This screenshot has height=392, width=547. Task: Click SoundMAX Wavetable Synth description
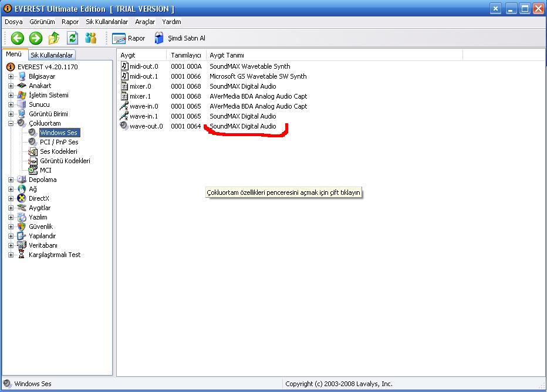coord(250,66)
